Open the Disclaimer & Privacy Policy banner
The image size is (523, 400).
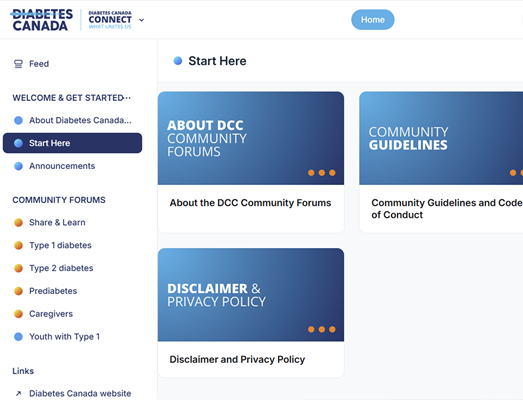point(251,295)
